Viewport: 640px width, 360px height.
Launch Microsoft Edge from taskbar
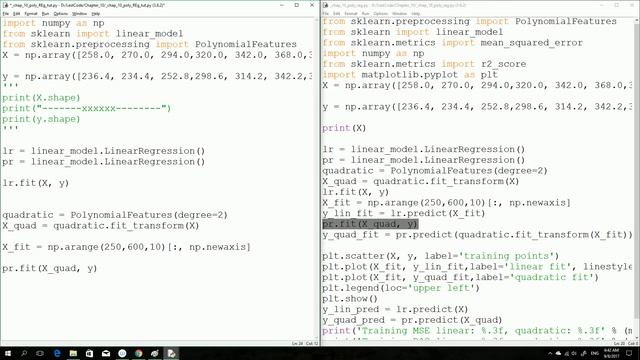click(x=57, y=353)
